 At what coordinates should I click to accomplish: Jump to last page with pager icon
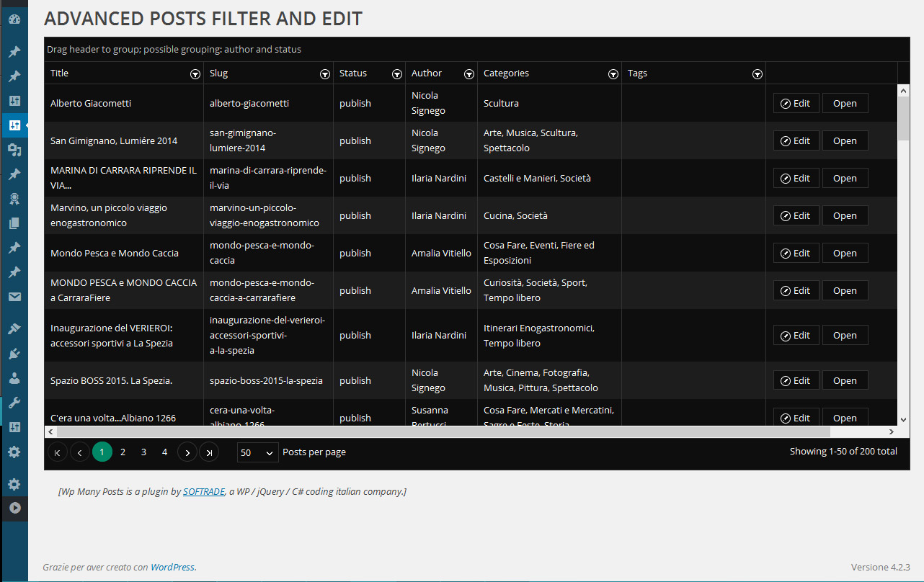click(x=209, y=452)
